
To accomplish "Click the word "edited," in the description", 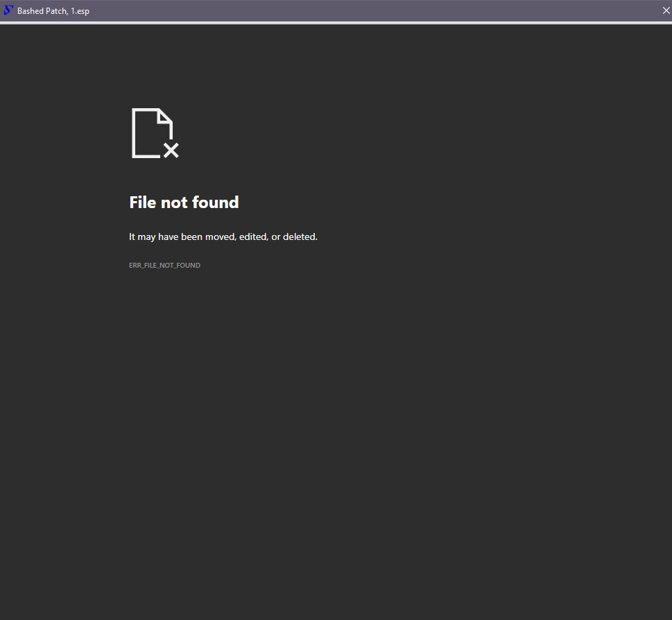I will (x=255, y=237).
